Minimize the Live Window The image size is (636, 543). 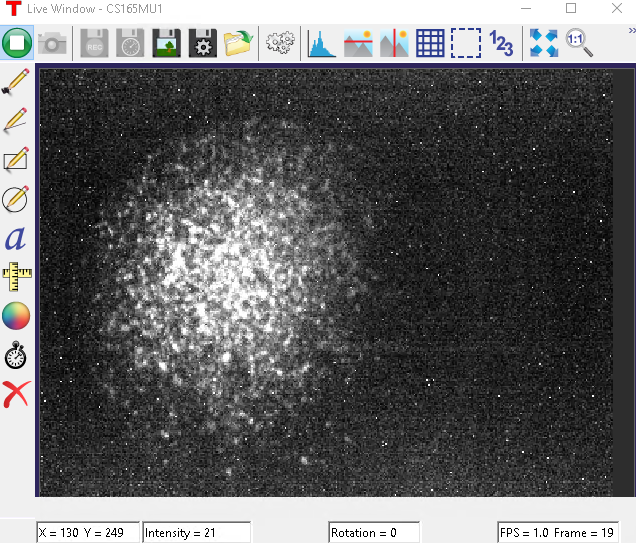point(526,9)
